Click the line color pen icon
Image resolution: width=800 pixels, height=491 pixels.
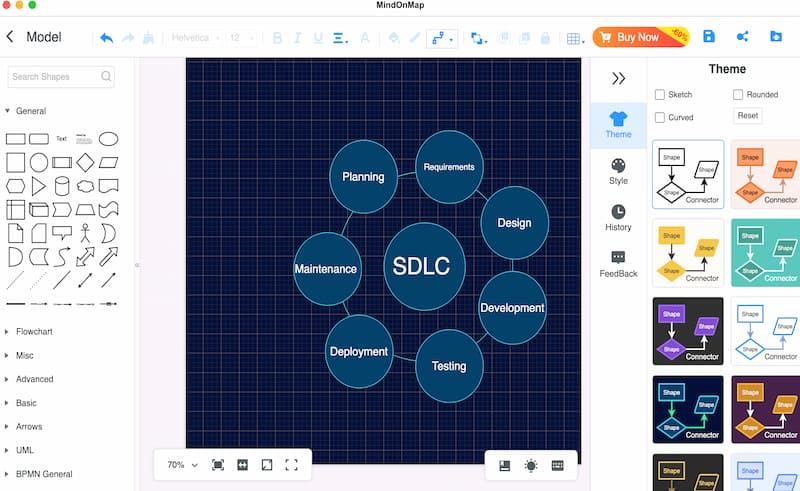point(415,38)
